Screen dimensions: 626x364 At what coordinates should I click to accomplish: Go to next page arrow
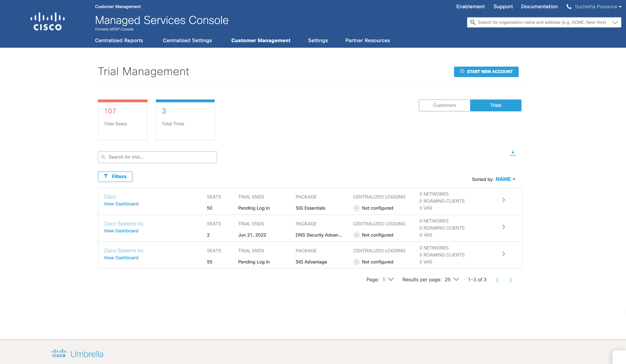pyautogui.click(x=510, y=280)
